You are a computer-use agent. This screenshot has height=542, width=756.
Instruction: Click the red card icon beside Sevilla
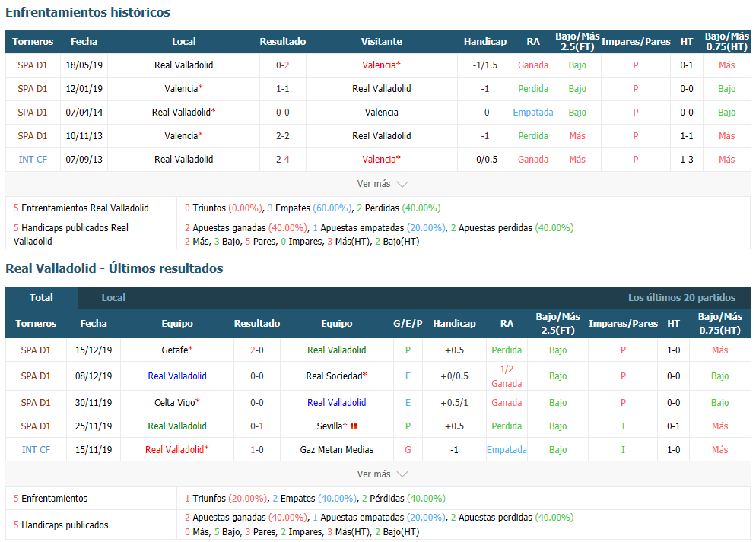(354, 426)
